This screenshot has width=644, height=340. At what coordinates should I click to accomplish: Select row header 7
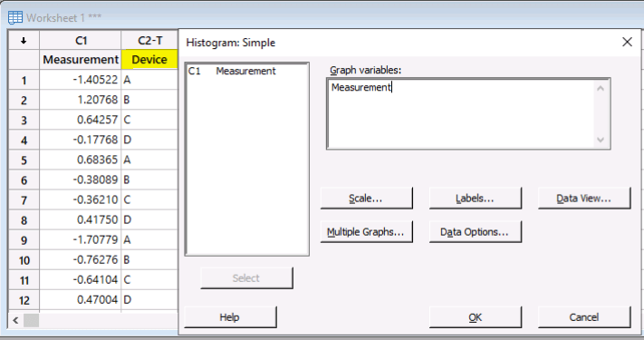24,200
